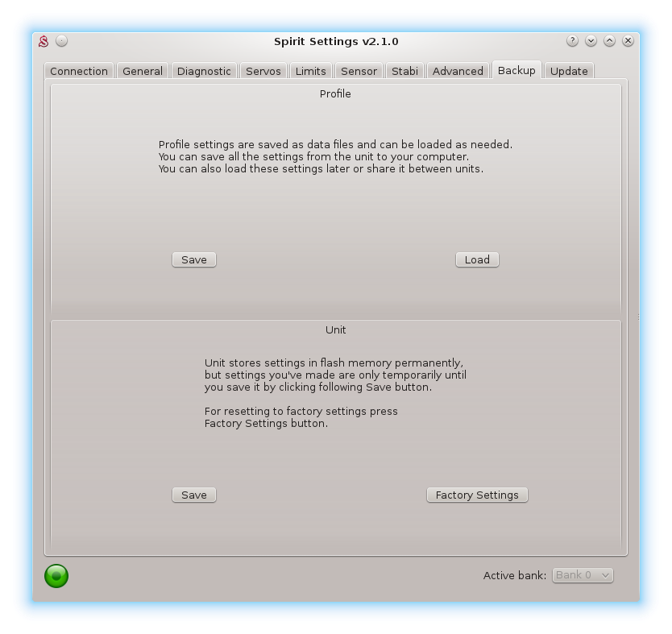Screen dimensions: 672x634
Task: Open the Active bank dropdown
Action: 583,575
